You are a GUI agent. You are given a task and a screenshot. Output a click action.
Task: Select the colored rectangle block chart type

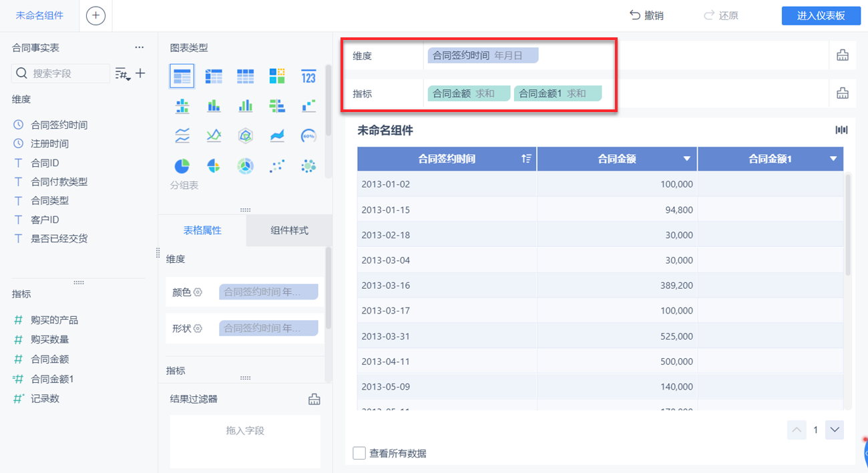coord(277,76)
